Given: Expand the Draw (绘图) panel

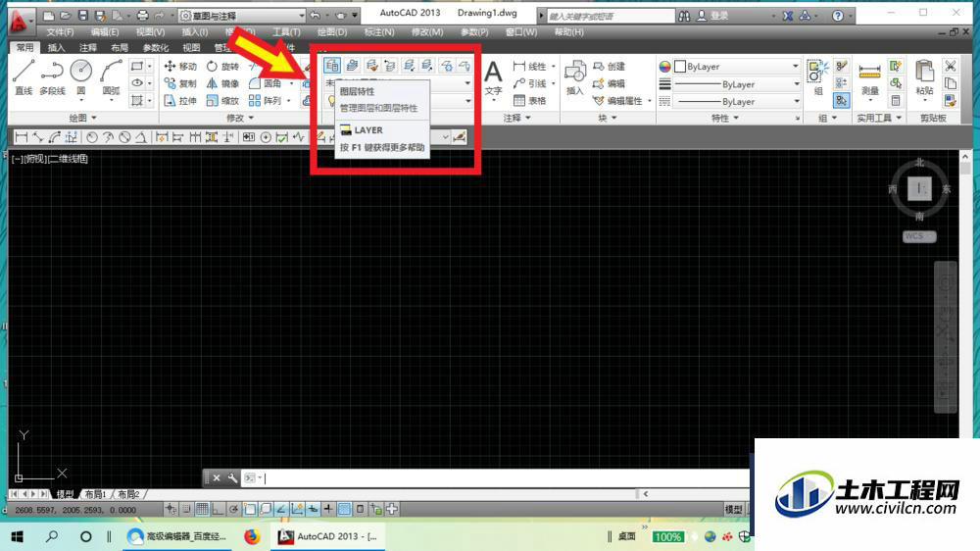Looking at the screenshot, I should [x=82, y=118].
